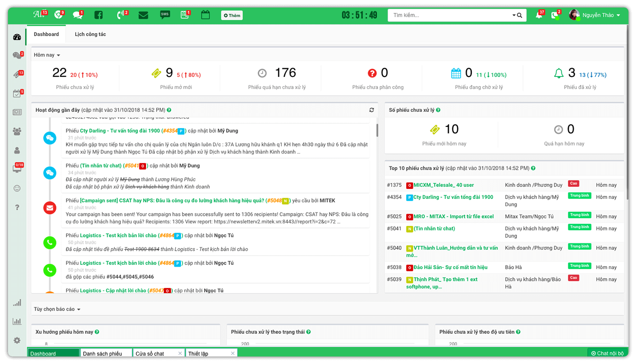636x364 pixels.
Task: Open notifications bell with 37 badge
Action: 539,15
